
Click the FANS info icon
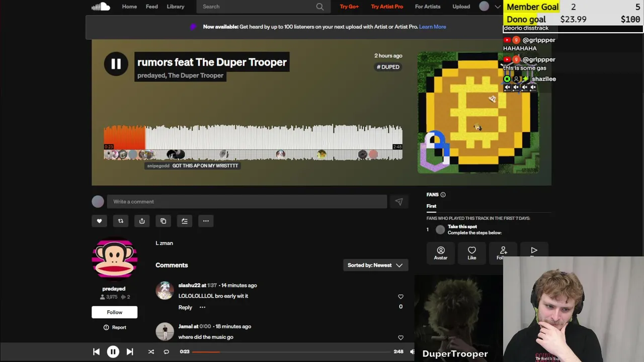click(x=443, y=195)
